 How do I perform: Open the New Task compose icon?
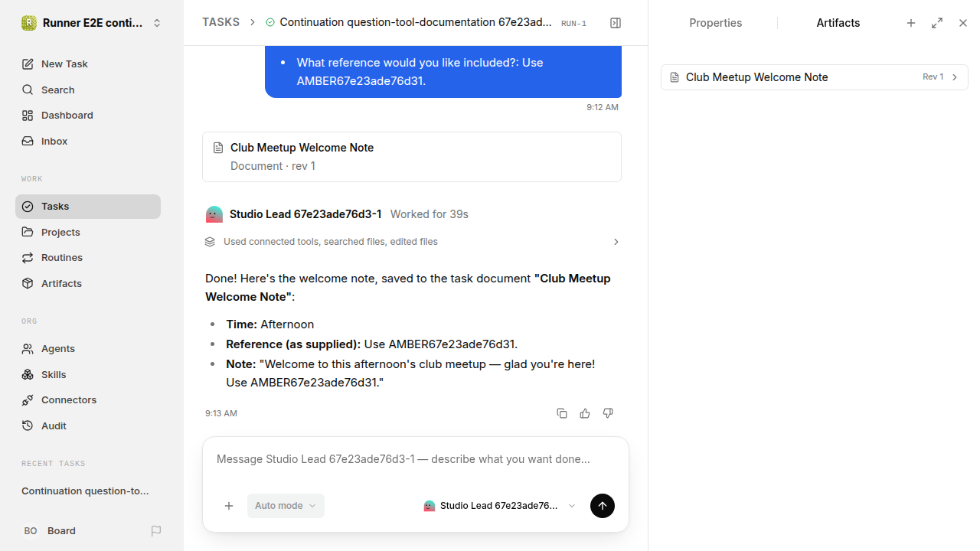pyautogui.click(x=28, y=64)
